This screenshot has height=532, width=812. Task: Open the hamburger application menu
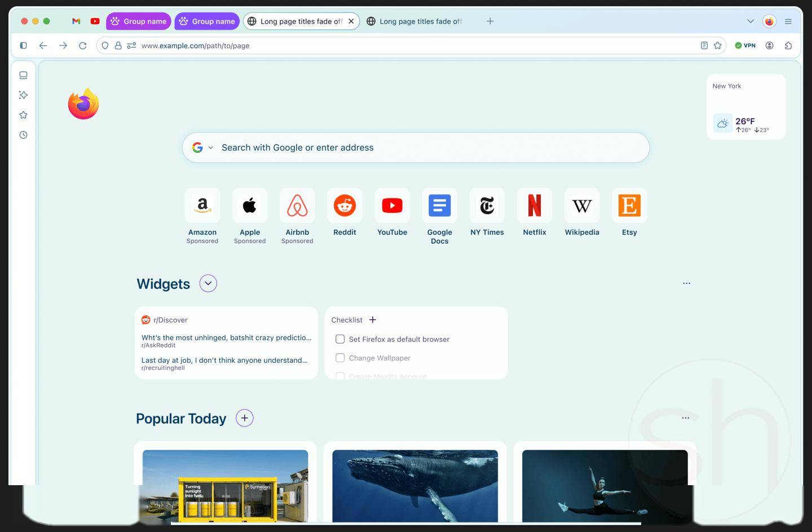(x=788, y=21)
